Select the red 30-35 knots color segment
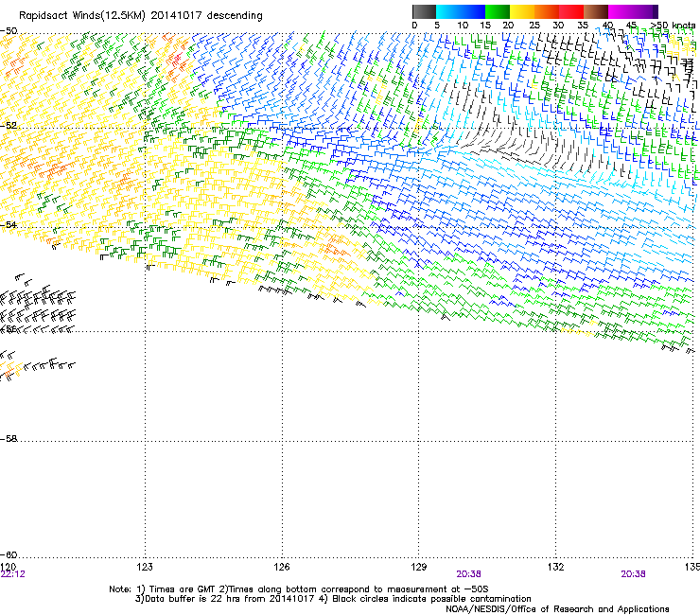This screenshot has width=700, height=615. pos(571,11)
